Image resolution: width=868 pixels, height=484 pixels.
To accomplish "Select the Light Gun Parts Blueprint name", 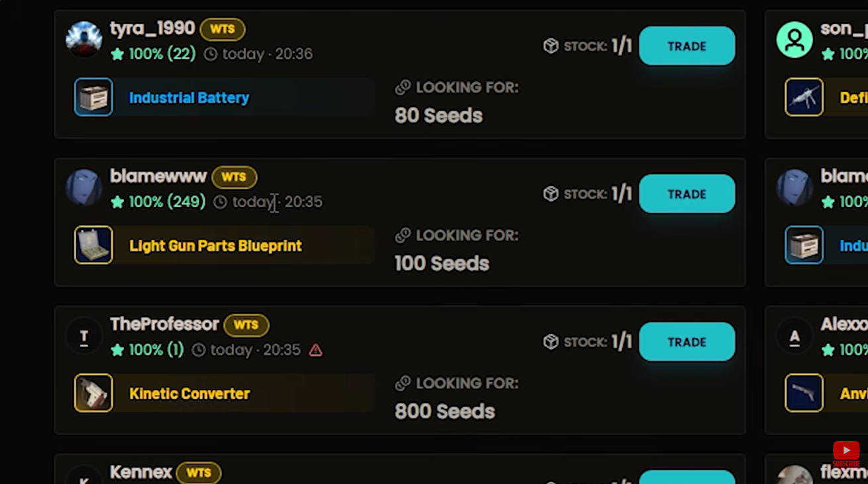I will (215, 246).
